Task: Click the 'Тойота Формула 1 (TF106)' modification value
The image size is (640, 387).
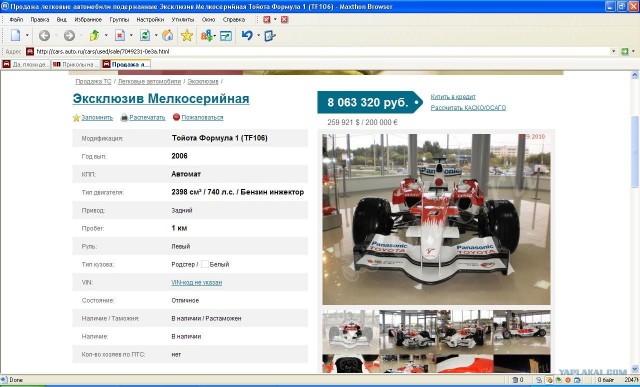Action: pyautogui.click(x=220, y=138)
